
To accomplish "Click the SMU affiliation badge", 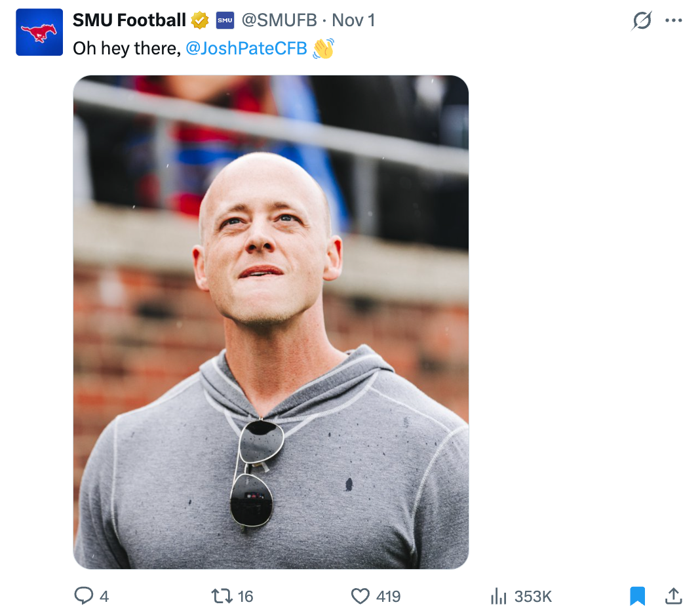I will pyautogui.click(x=225, y=20).
